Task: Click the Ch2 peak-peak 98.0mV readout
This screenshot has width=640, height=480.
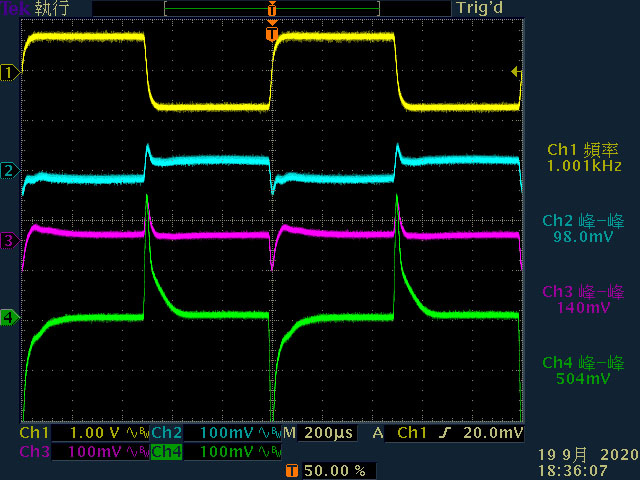Action: coord(583,229)
